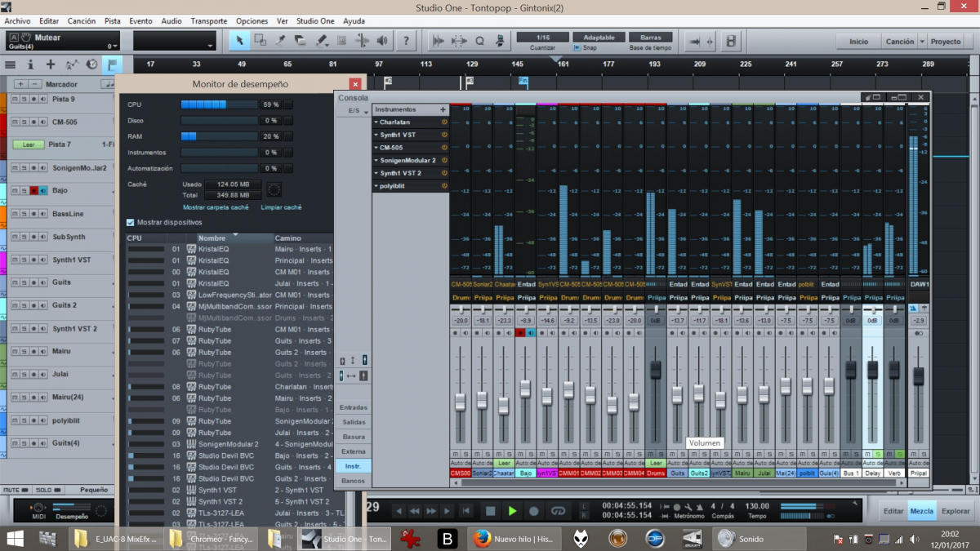
Task: Click the green Play button
Action: (512, 511)
